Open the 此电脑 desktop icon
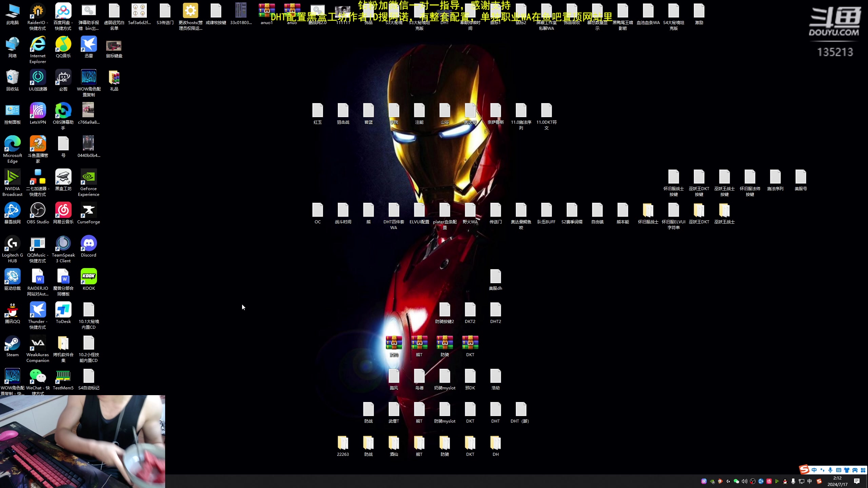Screen dimensions: 868x488 pos(13,14)
